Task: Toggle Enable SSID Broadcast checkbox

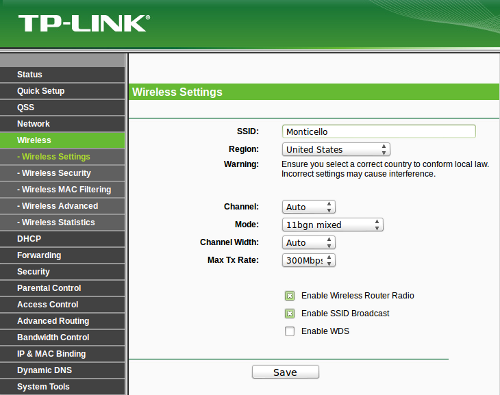Action: click(290, 313)
